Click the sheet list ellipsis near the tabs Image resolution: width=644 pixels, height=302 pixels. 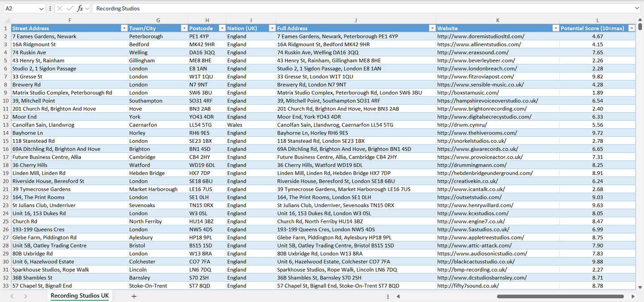pos(387,296)
